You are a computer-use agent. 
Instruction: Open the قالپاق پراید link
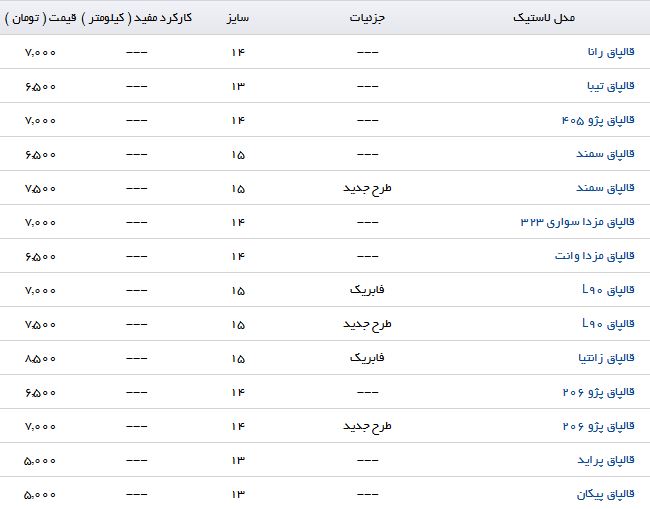tap(606, 460)
